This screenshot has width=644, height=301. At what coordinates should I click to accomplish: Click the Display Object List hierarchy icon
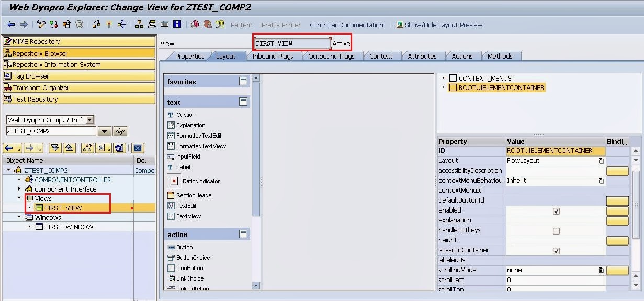(140, 25)
